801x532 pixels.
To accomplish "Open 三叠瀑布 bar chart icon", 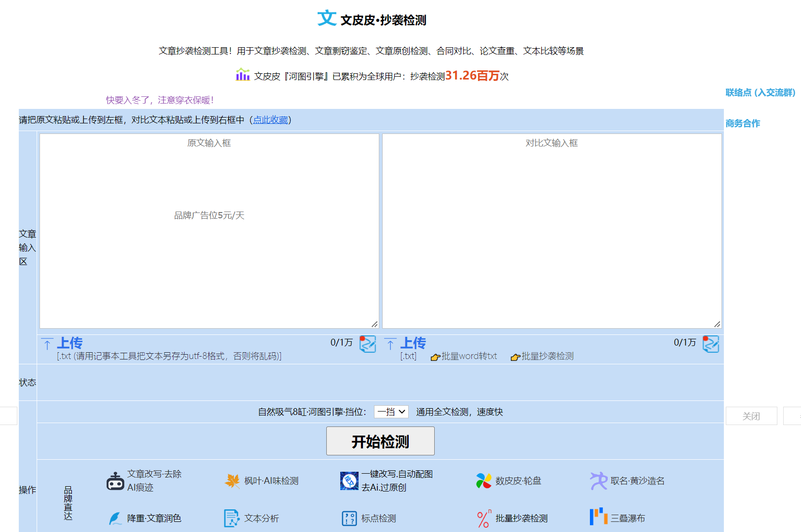I will click(x=598, y=517).
